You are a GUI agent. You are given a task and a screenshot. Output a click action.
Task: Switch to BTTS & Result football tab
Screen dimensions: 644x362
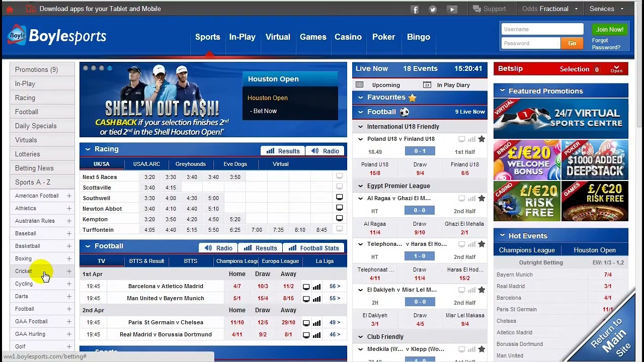point(146,261)
